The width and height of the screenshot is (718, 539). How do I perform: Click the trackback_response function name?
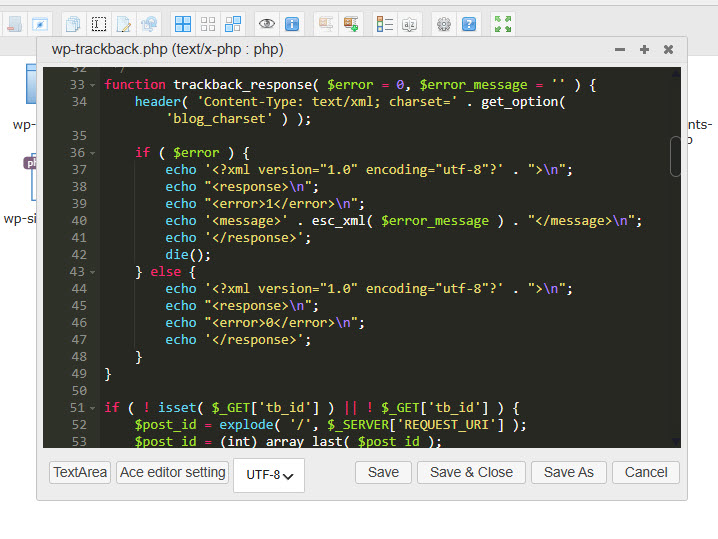242,85
